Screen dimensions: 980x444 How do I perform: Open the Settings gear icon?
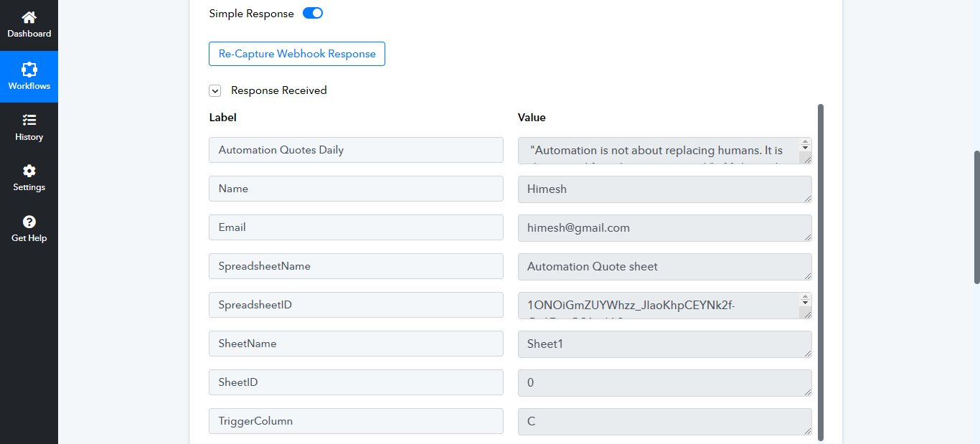coord(29,171)
